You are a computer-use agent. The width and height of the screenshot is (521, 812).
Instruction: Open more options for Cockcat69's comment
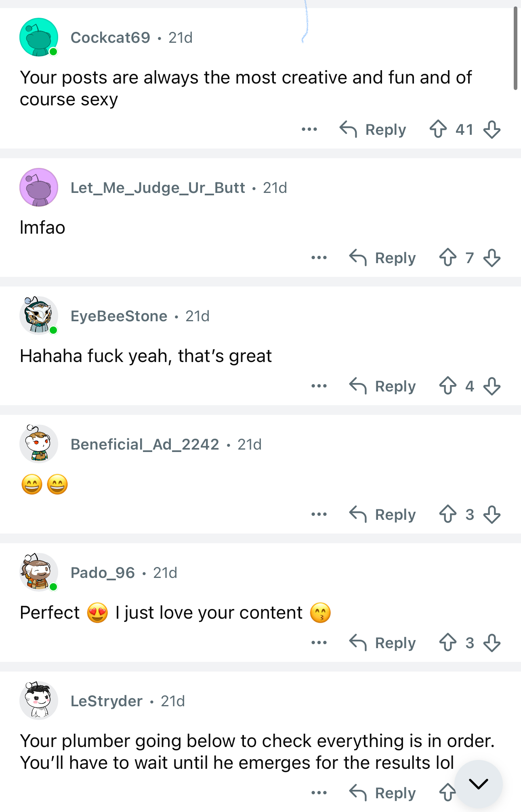coord(309,130)
